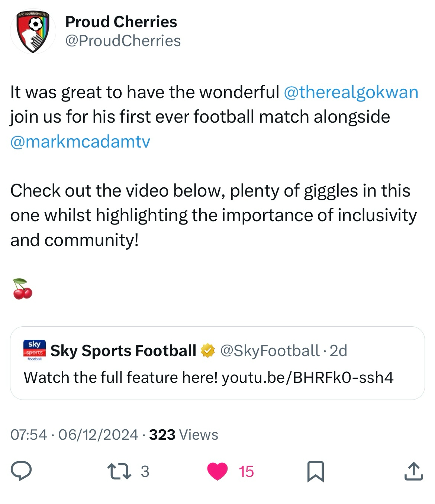Open the @therealgokwan mention
The image size is (435, 504).
pyautogui.click(x=351, y=92)
